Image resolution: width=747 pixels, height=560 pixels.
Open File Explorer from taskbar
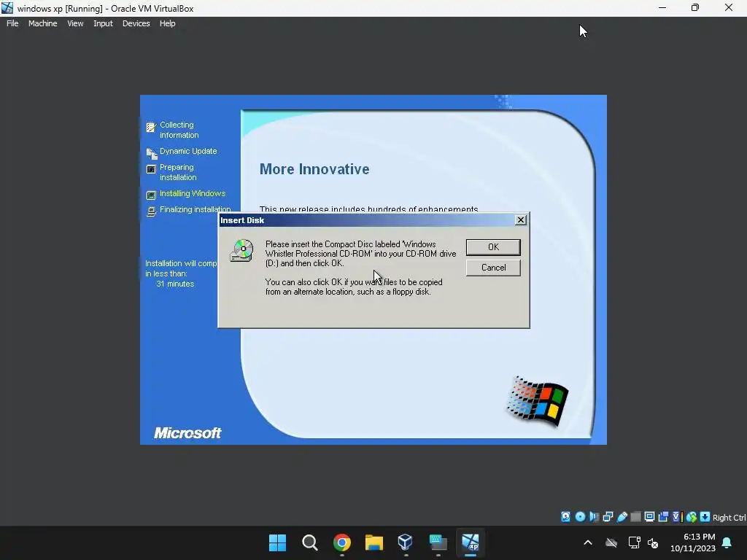(x=374, y=542)
